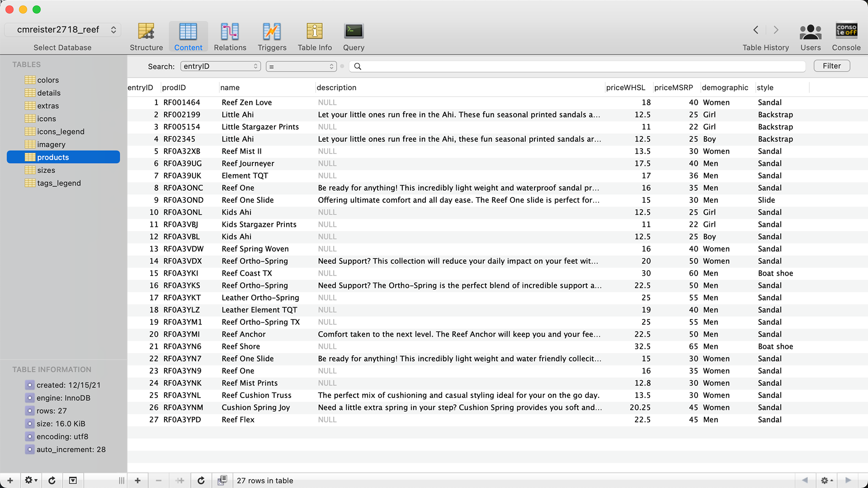The width and height of the screenshot is (868, 488).
Task: Sort by the prodID column header
Action: [x=190, y=88]
